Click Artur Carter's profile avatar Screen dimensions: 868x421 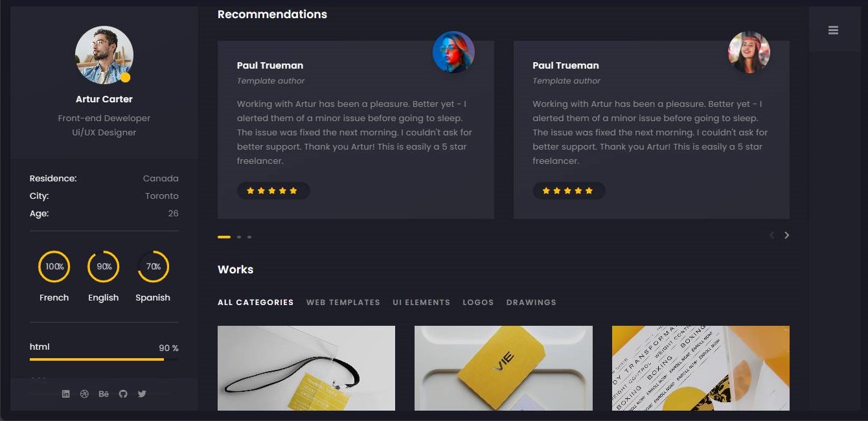click(x=104, y=55)
